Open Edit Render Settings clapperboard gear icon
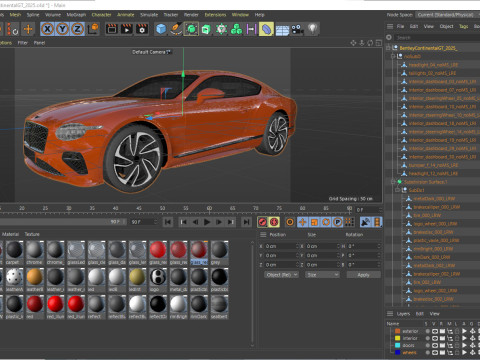The width and height of the screenshot is (480, 360). pyautogui.click(x=142, y=29)
